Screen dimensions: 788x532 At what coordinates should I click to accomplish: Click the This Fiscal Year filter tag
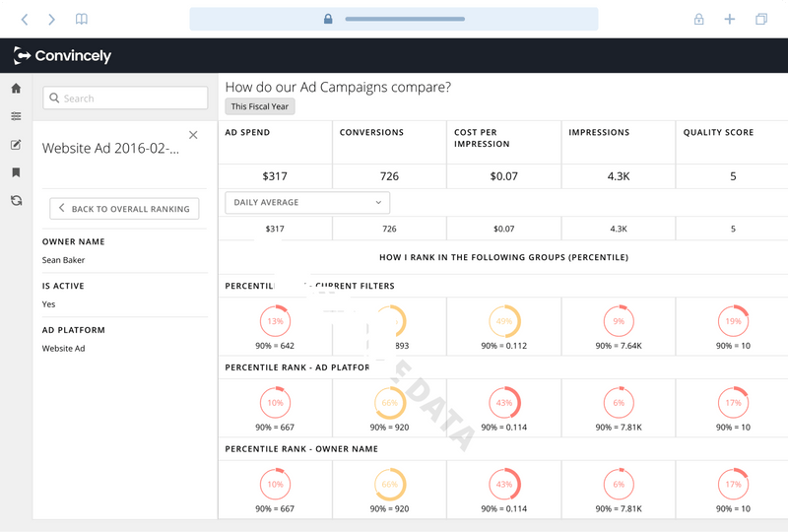pos(259,106)
